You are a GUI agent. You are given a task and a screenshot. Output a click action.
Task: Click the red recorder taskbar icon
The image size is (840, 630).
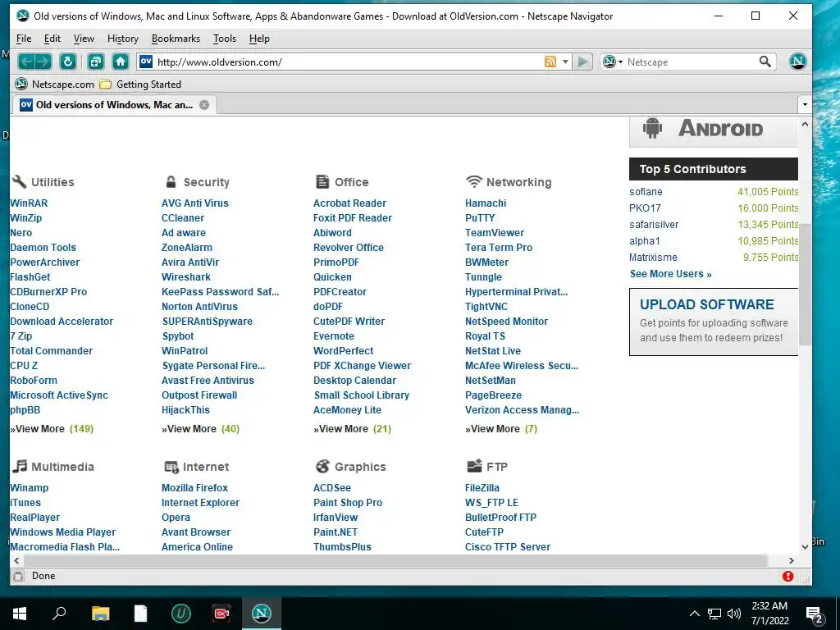click(x=221, y=614)
